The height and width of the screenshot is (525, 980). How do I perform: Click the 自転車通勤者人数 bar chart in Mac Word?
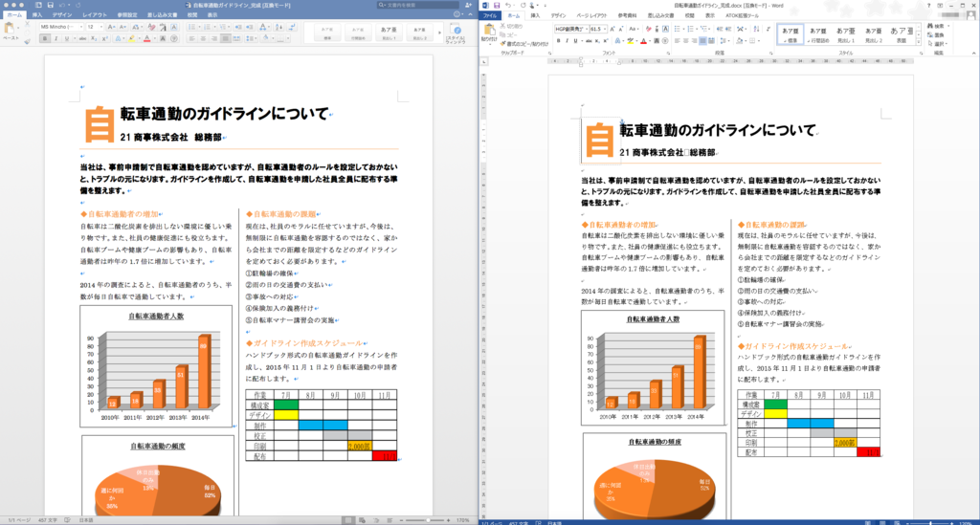[x=156, y=366]
